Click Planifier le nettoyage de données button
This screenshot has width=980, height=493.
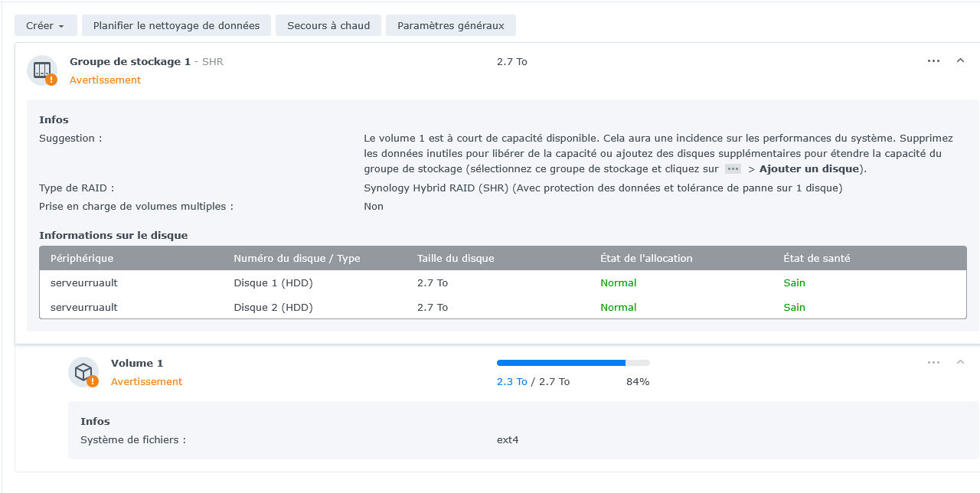[176, 25]
